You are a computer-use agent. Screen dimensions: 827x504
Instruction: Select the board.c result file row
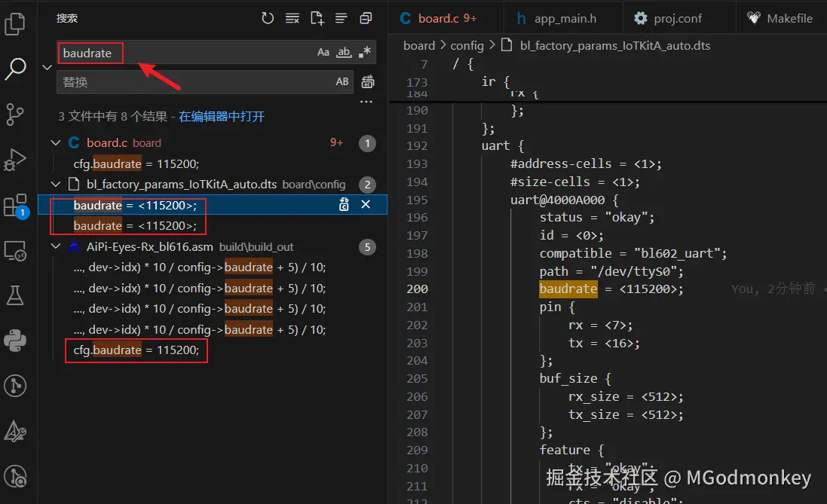click(x=213, y=143)
